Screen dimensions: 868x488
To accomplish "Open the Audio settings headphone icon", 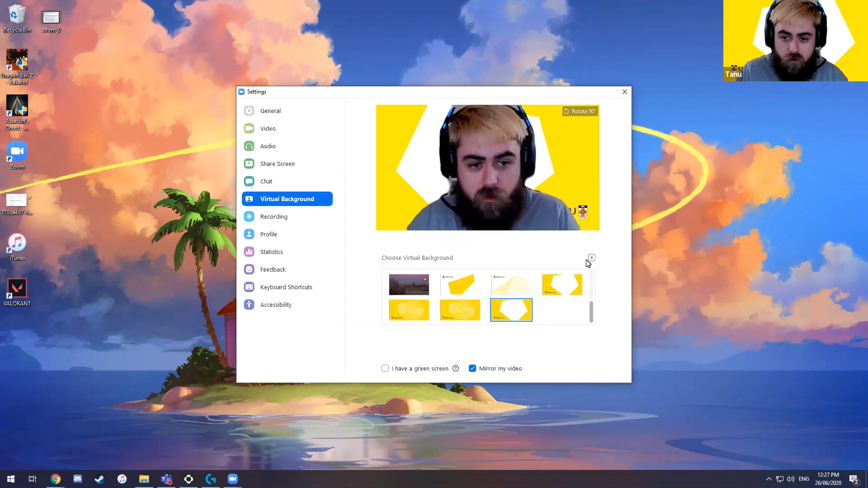I will pos(249,146).
